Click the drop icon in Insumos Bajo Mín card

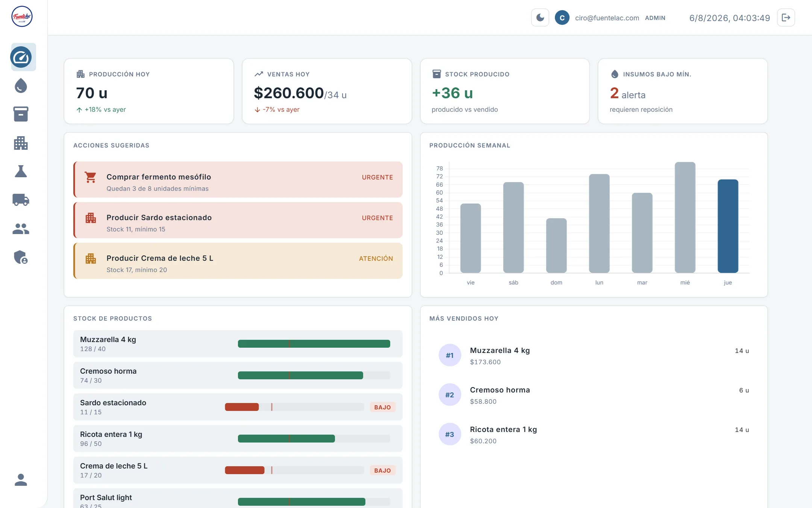[x=615, y=74]
